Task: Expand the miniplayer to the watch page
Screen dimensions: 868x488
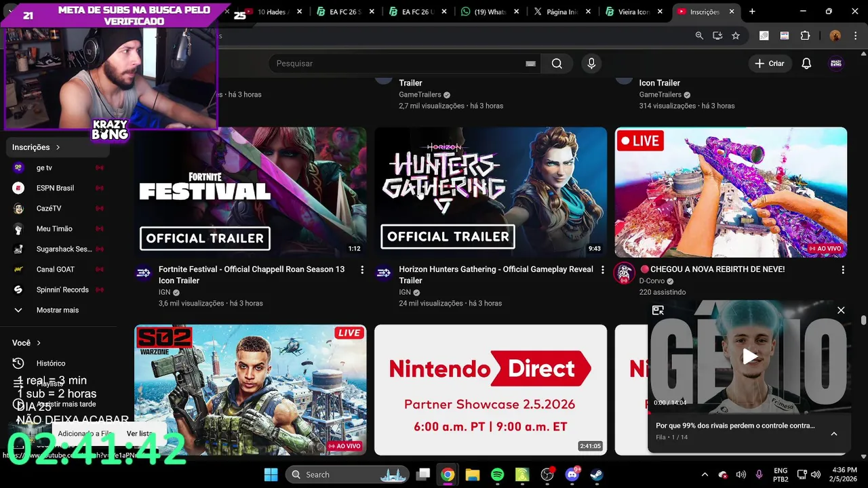Action: click(x=658, y=310)
